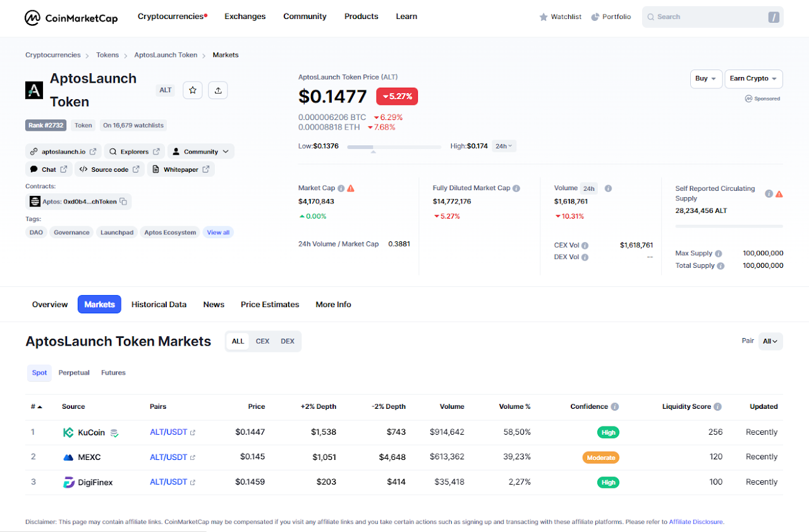The image size is (809, 532).
Task: Open the Learn menu
Action: coord(406,16)
